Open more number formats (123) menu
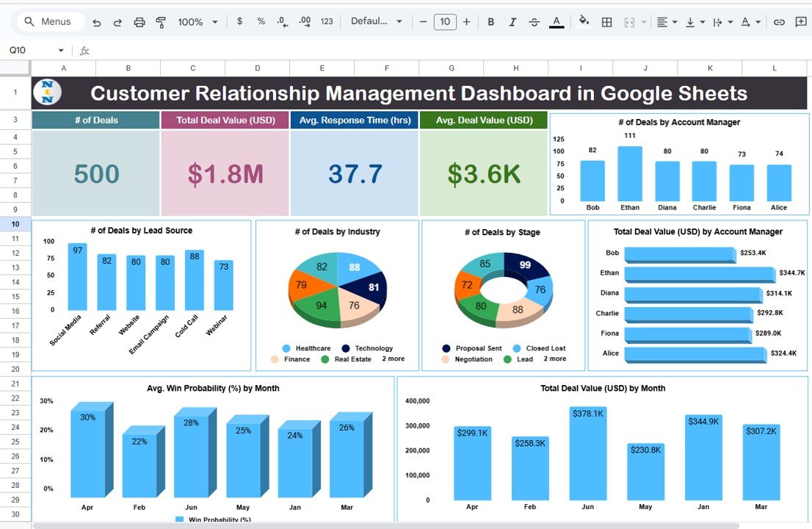812x529 pixels. click(x=327, y=22)
